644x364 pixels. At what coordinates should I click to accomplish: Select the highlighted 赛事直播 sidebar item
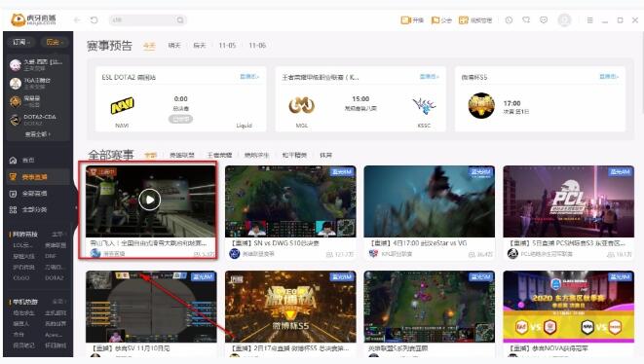pyautogui.click(x=38, y=177)
